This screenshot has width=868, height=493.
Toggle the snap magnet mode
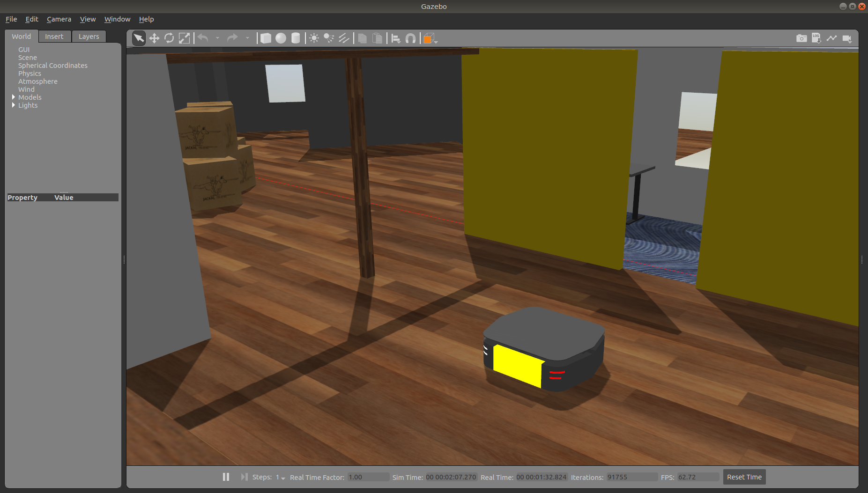coord(410,38)
